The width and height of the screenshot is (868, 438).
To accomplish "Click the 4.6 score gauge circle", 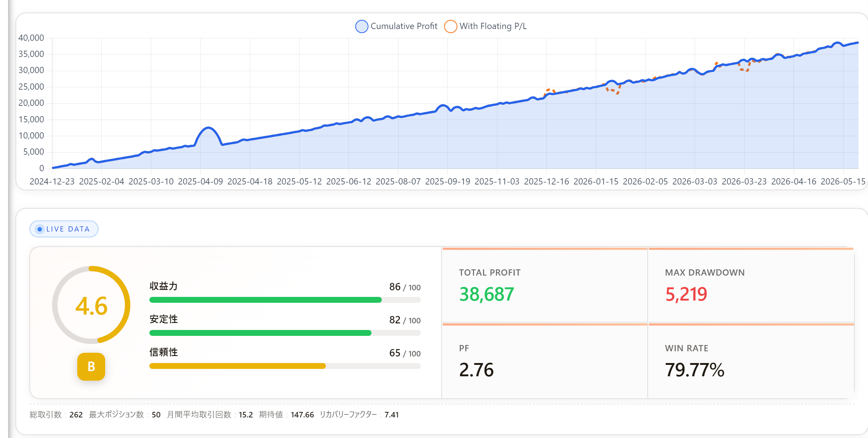I will [x=91, y=305].
